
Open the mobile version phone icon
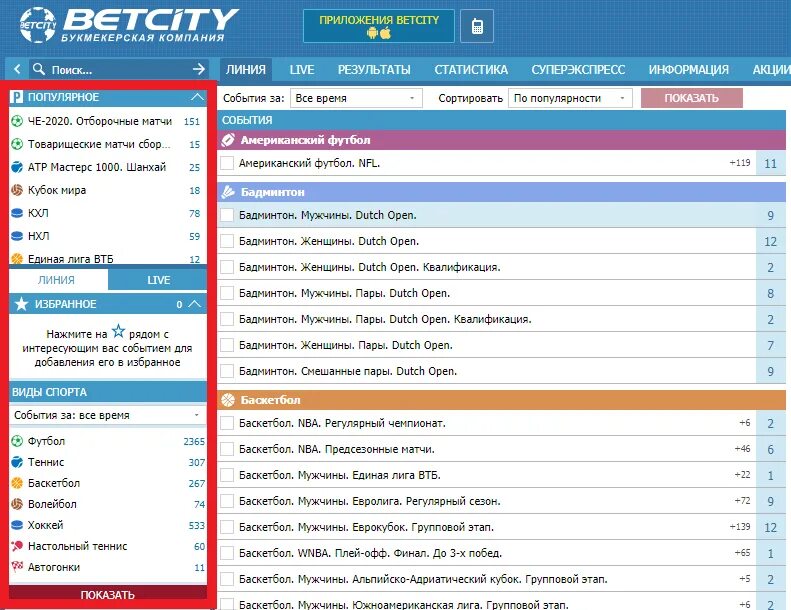[x=477, y=26]
